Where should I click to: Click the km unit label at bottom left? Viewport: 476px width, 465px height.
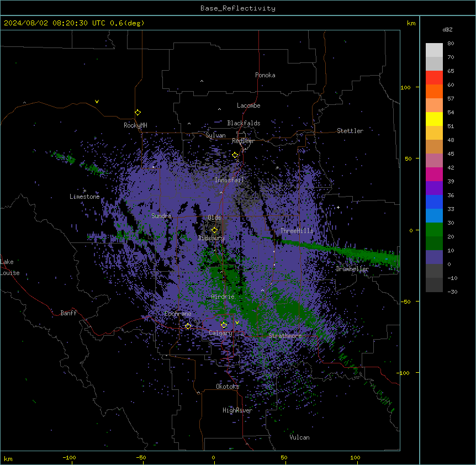coord(8,459)
